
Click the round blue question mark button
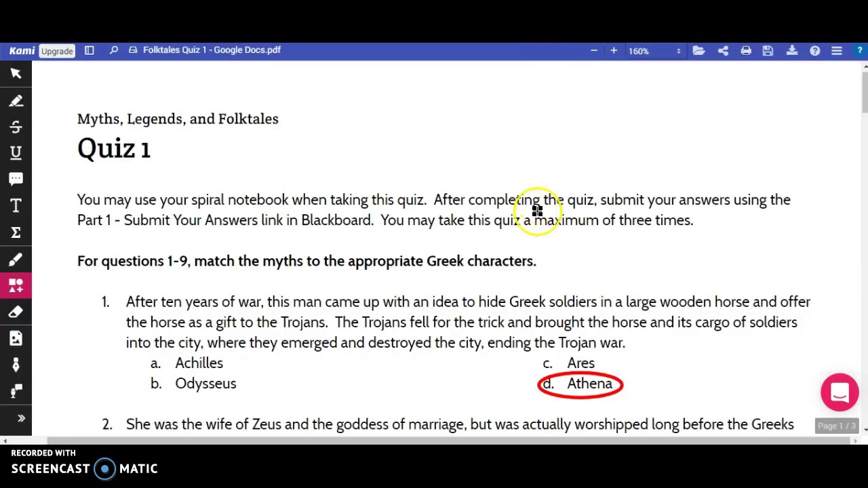point(859,51)
